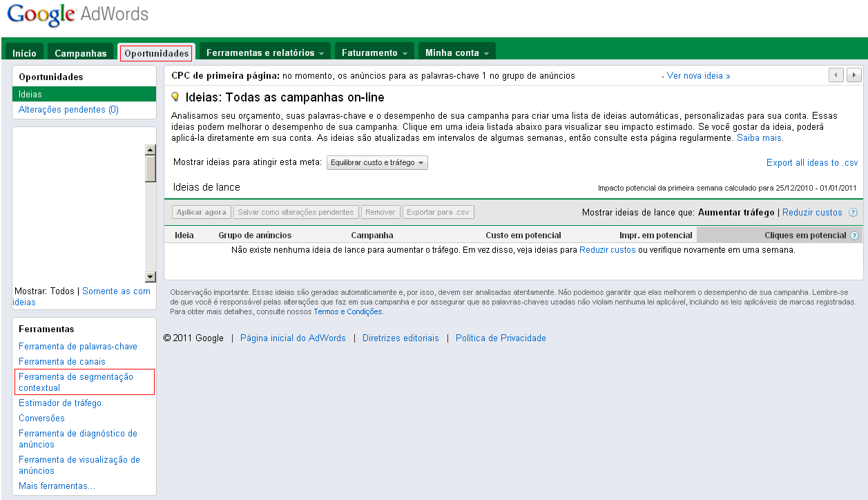The height and width of the screenshot is (500, 868).
Task: Expand Ferramentas e relatórios menu
Action: coord(266,52)
